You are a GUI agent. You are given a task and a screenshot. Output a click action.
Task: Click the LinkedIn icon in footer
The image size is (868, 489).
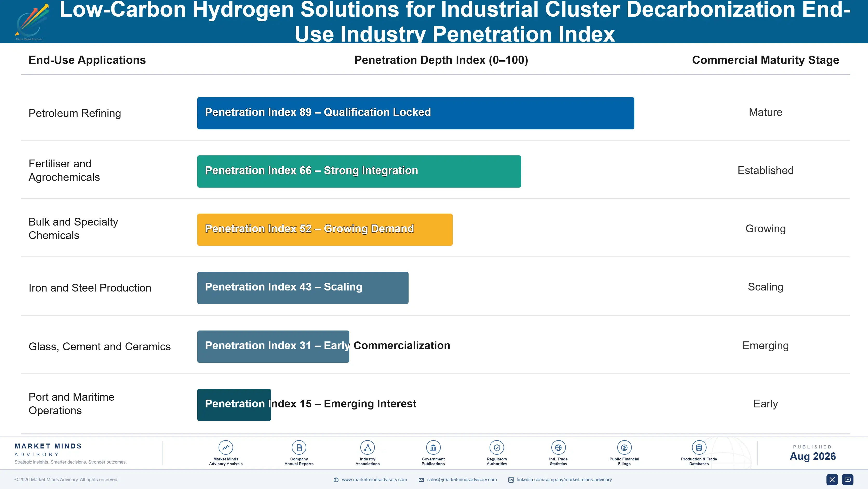click(x=511, y=480)
